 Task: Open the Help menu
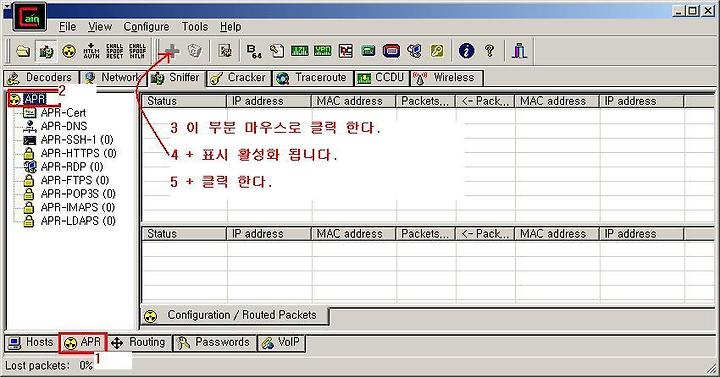[231, 27]
